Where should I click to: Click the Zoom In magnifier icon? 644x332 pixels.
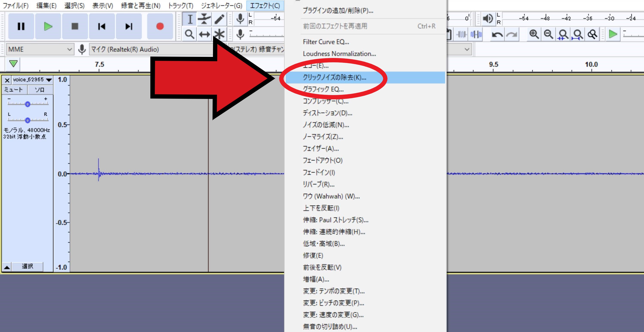[534, 34]
